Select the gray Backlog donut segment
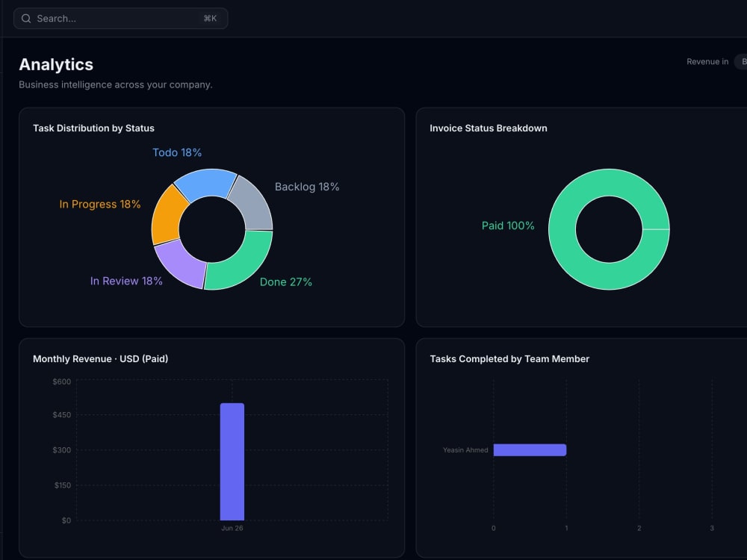Image resolution: width=747 pixels, height=560 pixels. [x=252, y=203]
